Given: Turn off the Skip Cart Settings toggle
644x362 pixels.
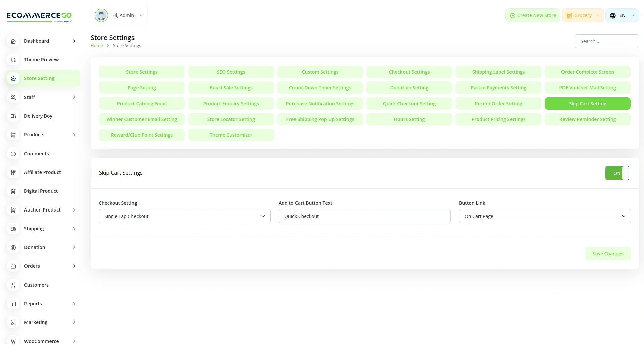Looking at the screenshot, I should coord(617,173).
